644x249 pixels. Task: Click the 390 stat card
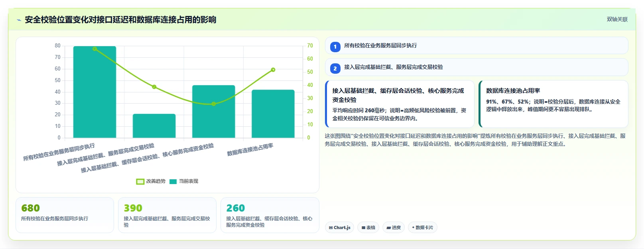click(x=167, y=215)
